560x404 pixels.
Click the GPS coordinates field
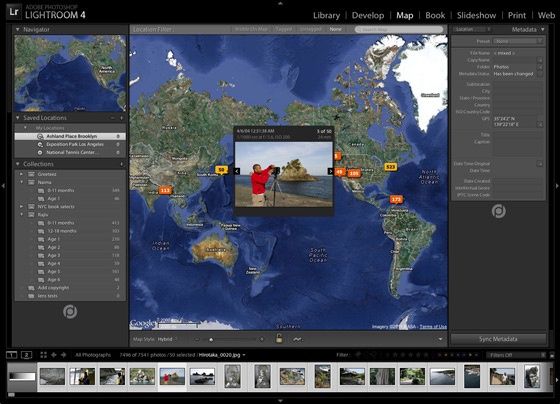[515, 121]
